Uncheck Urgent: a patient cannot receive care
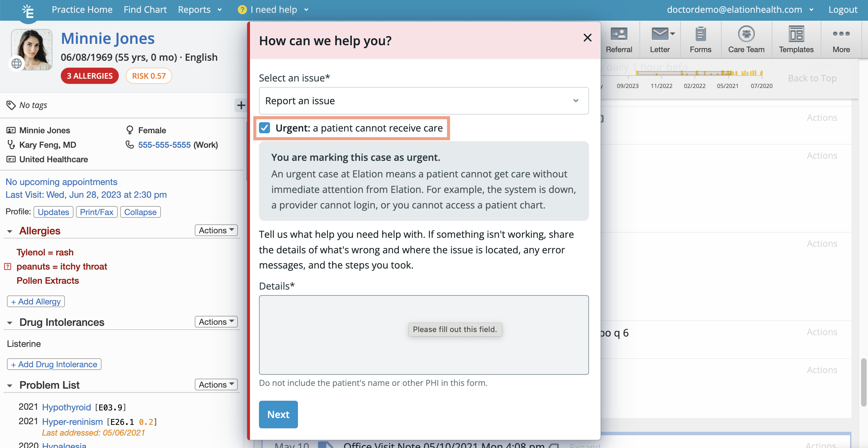This screenshot has width=868, height=448. click(x=264, y=128)
